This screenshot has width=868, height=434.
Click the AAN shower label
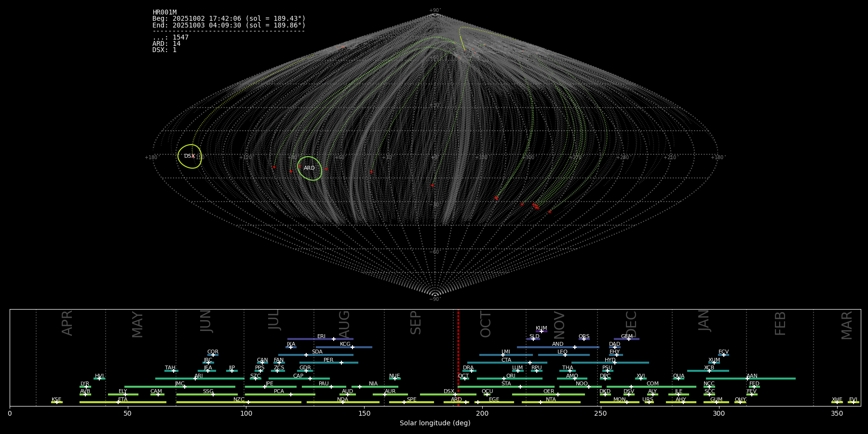(x=752, y=376)
